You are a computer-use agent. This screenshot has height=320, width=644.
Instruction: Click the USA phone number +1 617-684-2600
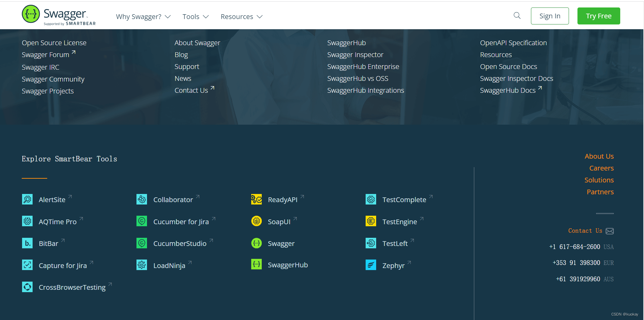pos(575,247)
